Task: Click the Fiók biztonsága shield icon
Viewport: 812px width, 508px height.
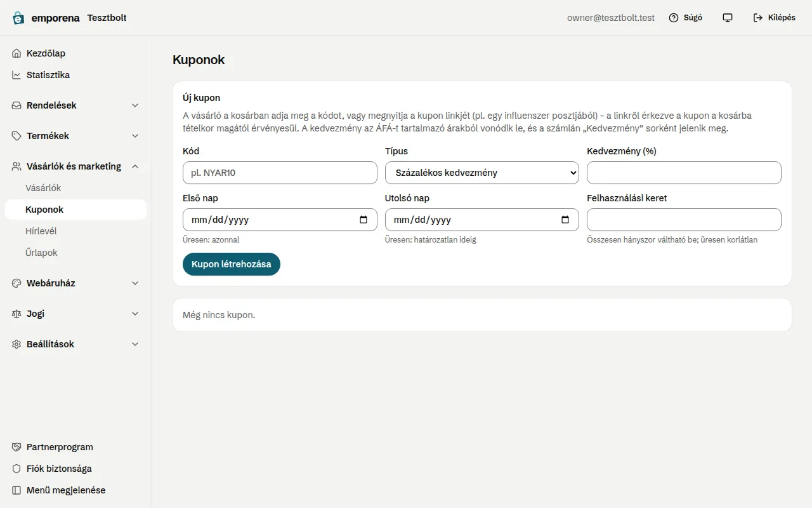Action: [x=16, y=469]
